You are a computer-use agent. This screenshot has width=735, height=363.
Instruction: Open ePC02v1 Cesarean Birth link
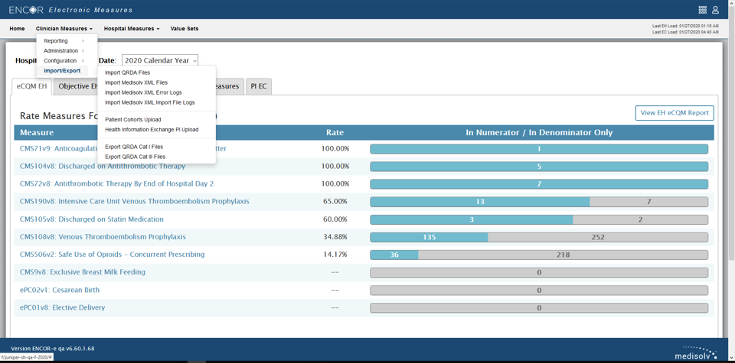point(60,290)
